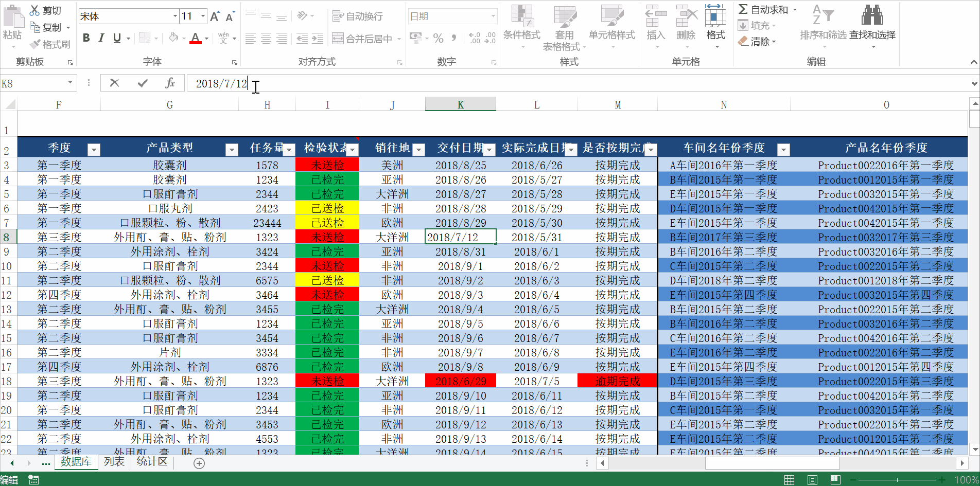Switch to the 列表 sheet tab

pos(114,462)
